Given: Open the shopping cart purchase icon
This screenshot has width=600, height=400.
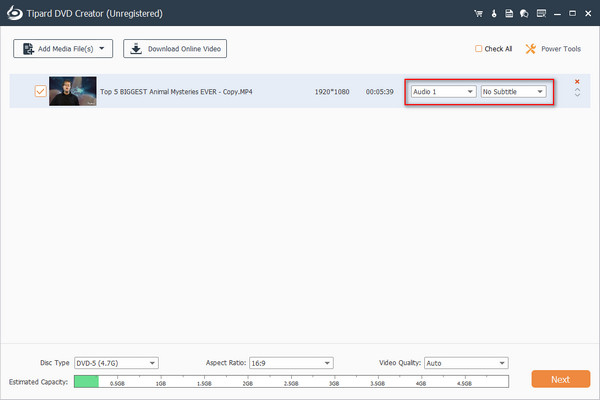Looking at the screenshot, I should [478, 14].
